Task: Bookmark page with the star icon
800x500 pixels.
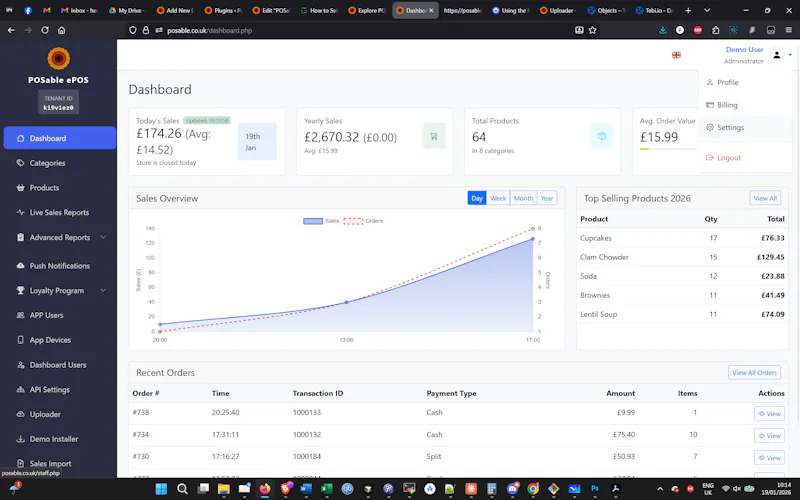Action: (592, 30)
